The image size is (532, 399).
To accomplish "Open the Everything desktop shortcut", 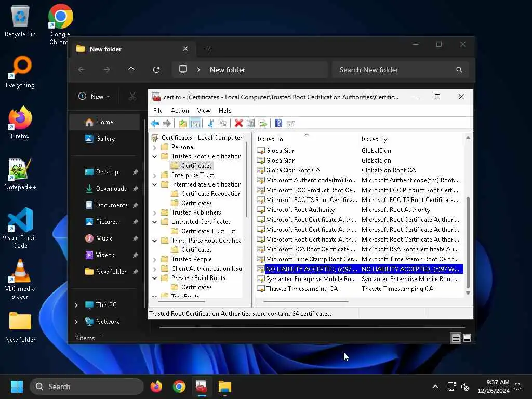I will pos(20,72).
